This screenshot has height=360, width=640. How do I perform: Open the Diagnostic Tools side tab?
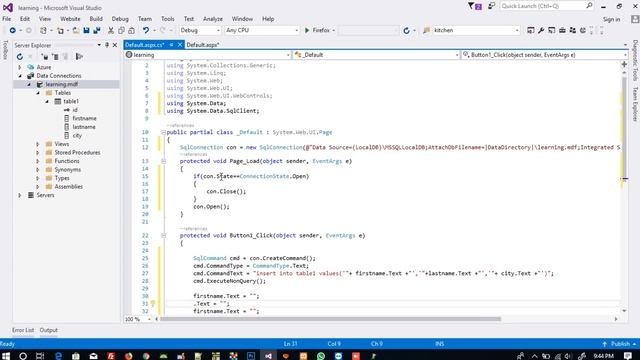(635, 60)
